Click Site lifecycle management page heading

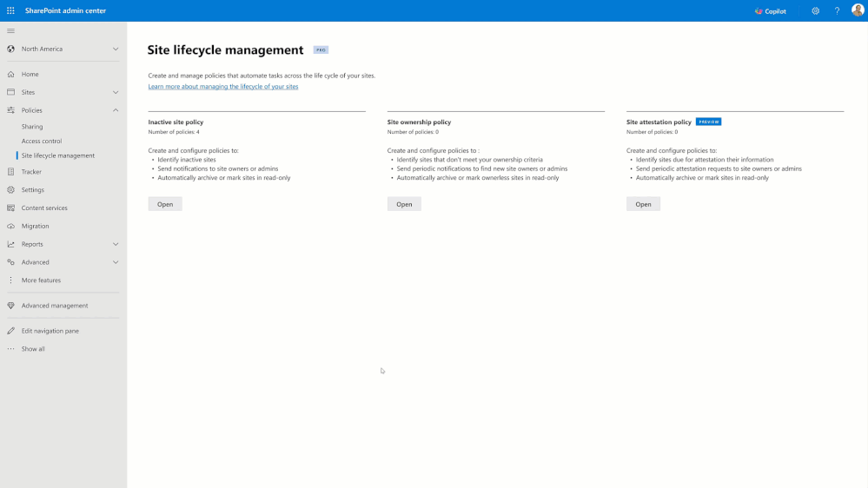(225, 49)
